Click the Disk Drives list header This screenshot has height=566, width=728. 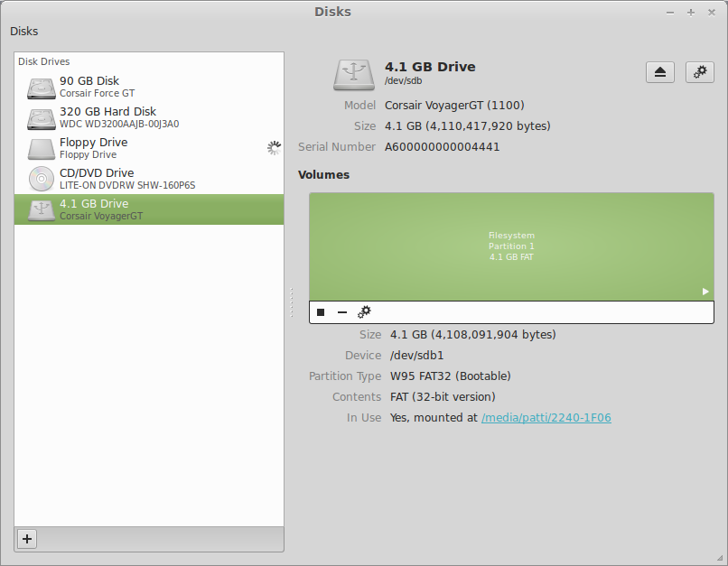pyautogui.click(x=44, y=61)
